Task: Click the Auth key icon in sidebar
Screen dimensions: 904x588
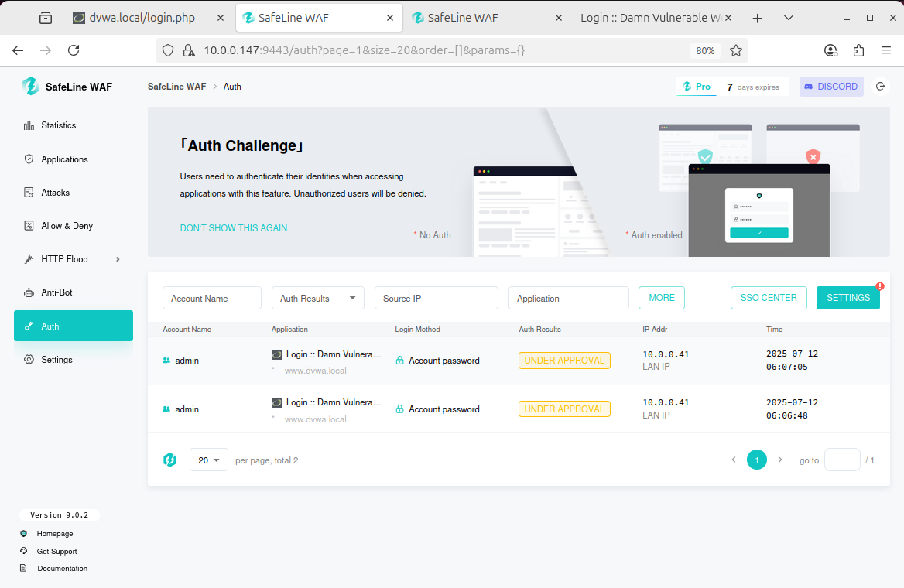Action: pos(29,326)
